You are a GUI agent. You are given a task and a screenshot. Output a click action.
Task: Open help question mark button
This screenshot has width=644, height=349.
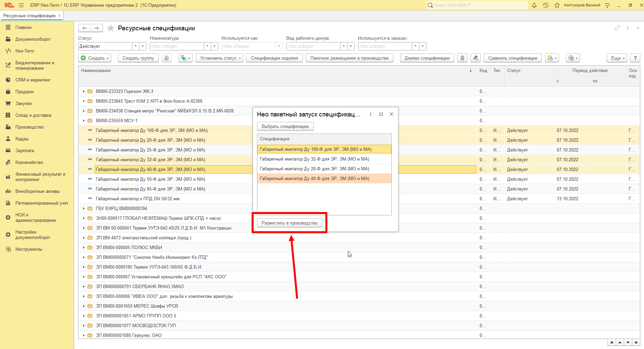(x=635, y=58)
